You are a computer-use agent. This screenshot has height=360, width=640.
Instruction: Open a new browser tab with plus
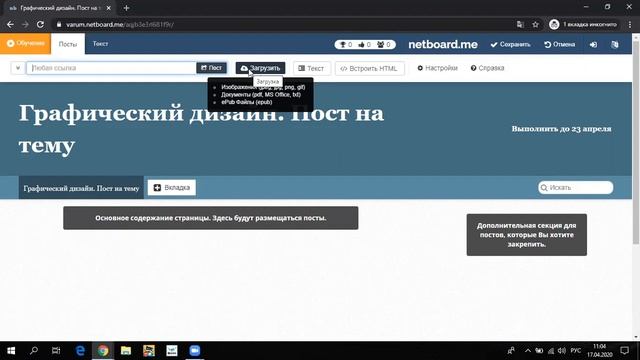(126, 8)
